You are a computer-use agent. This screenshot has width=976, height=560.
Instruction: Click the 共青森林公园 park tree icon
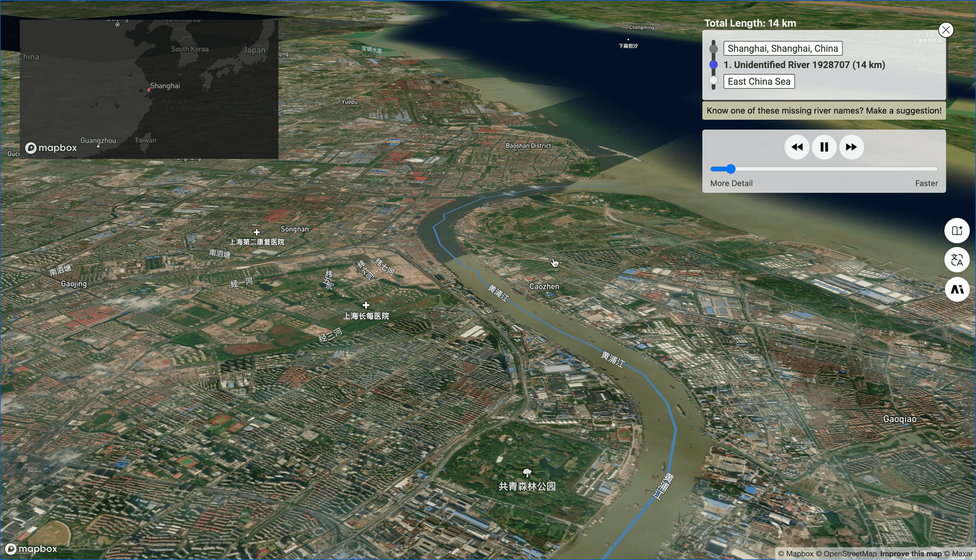tap(527, 473)
